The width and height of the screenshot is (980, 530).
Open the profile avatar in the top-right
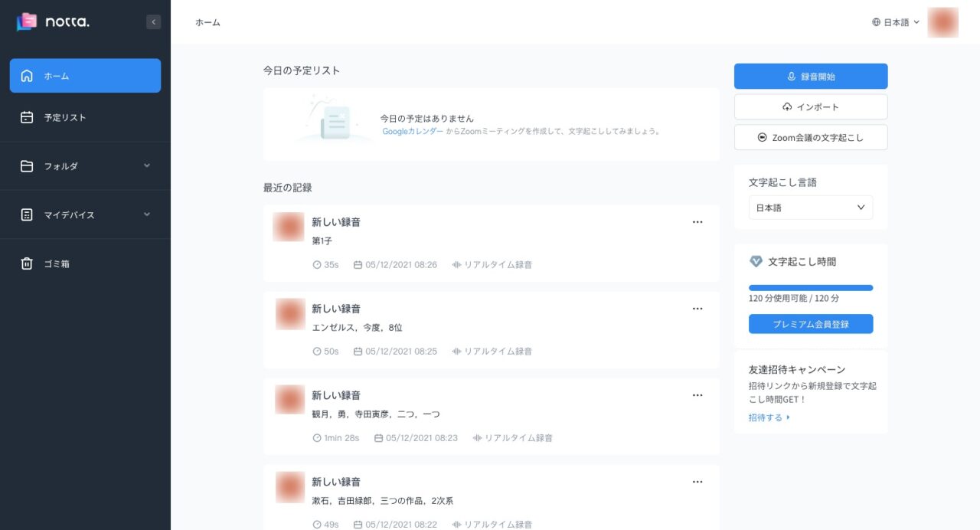pos(942,22)
